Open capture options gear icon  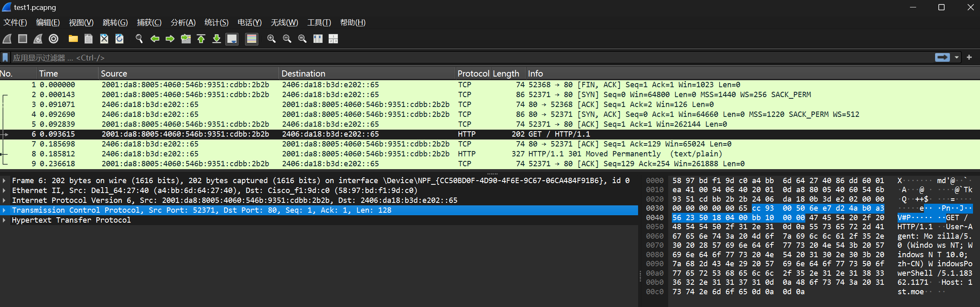click(x=54, y=39)
